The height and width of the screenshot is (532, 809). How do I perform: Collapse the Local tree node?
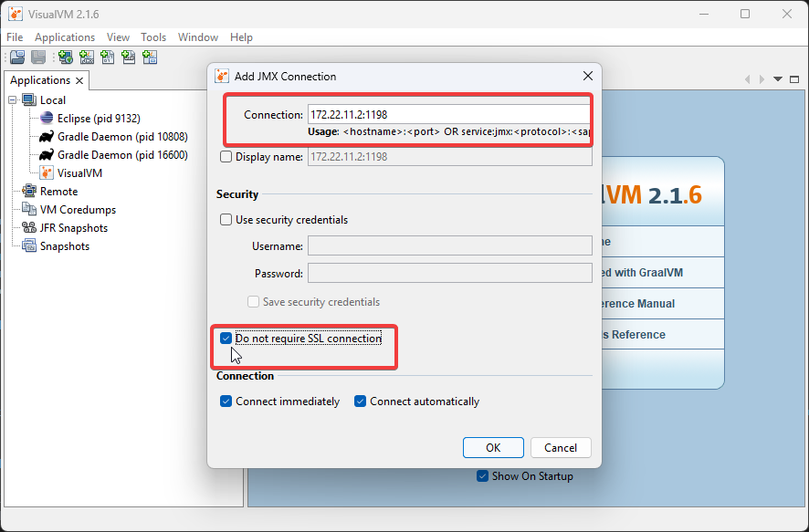click(14, 100)
